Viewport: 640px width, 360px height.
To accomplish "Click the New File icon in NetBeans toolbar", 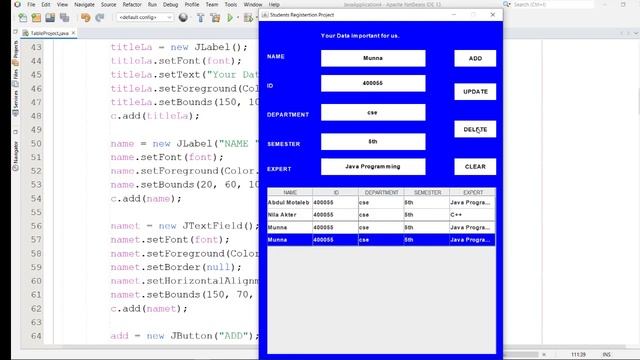I will click(23, 18).
